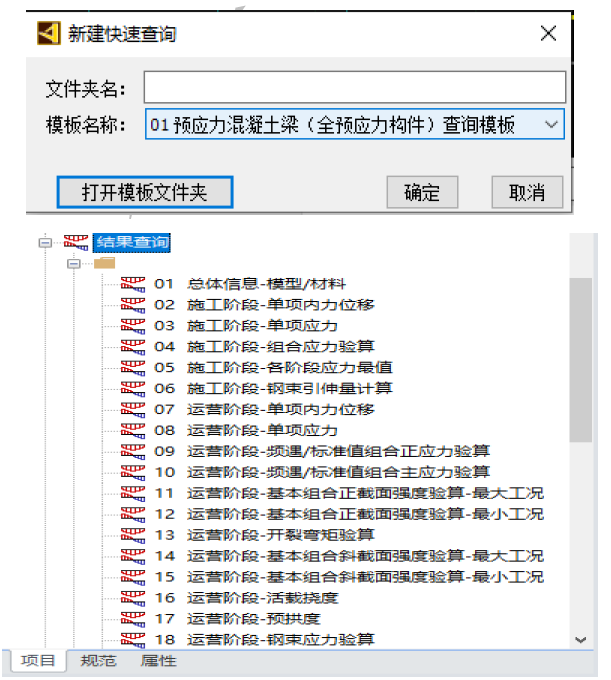Click icon beside 14 斜截面强度验算-最大工况

133,556
